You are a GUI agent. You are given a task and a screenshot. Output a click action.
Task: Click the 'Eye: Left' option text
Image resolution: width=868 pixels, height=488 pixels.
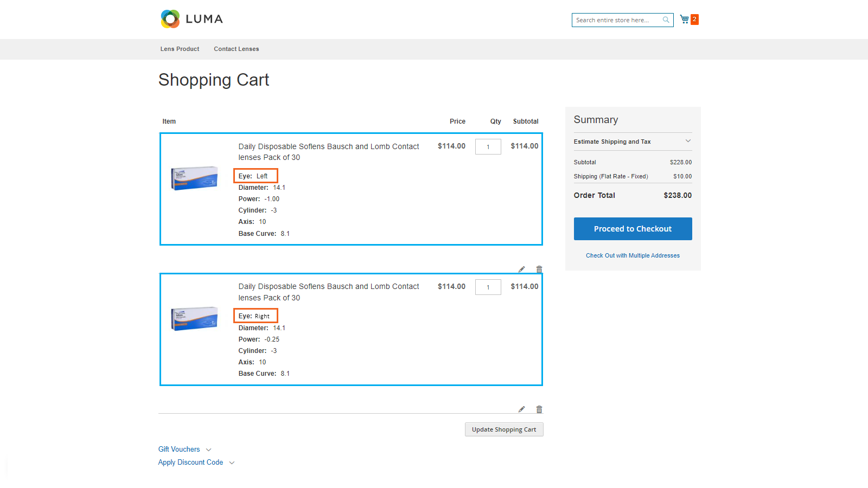pyautogui.click(x=253, y=176)
